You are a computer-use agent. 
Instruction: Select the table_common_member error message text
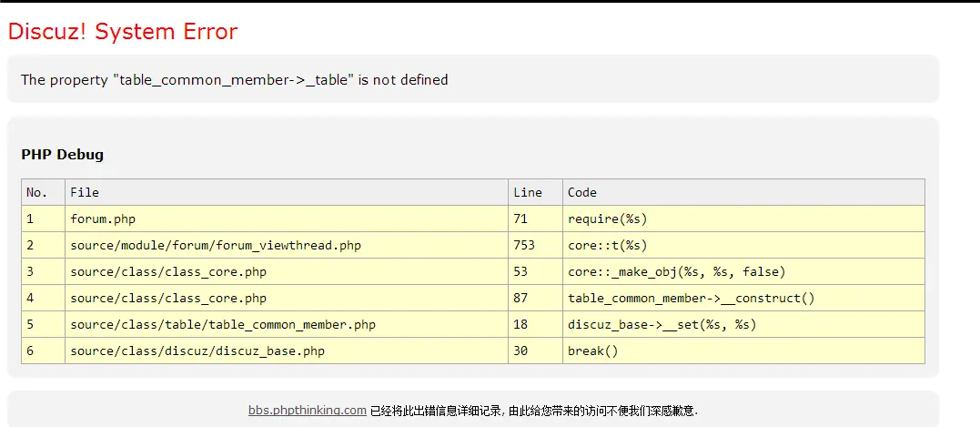tap(235, 79)
